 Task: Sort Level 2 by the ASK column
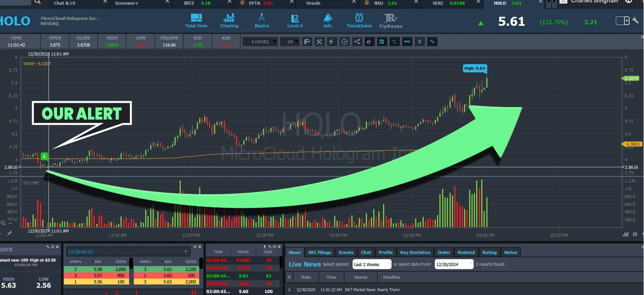coord(168,262)
